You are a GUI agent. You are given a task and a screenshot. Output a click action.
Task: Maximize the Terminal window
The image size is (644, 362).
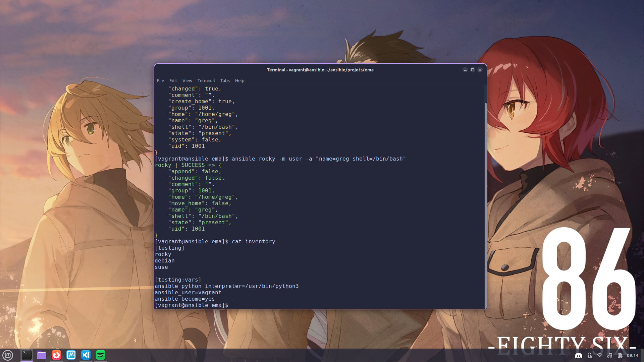[x=473, y=70]
